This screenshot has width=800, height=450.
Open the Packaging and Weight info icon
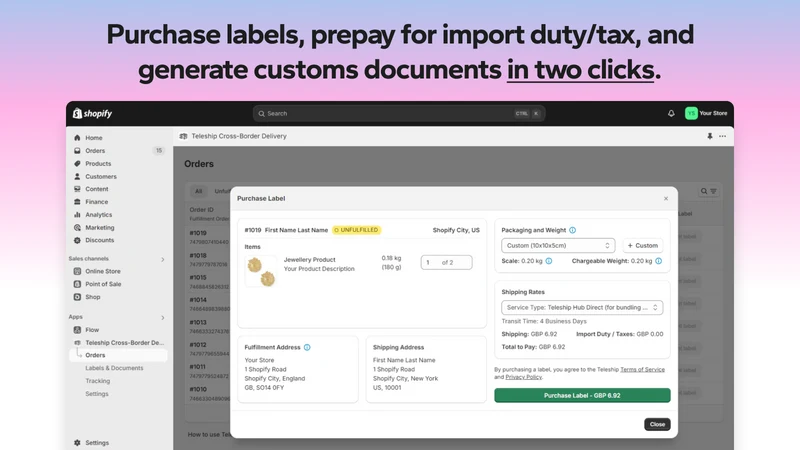tap(572, 230)
